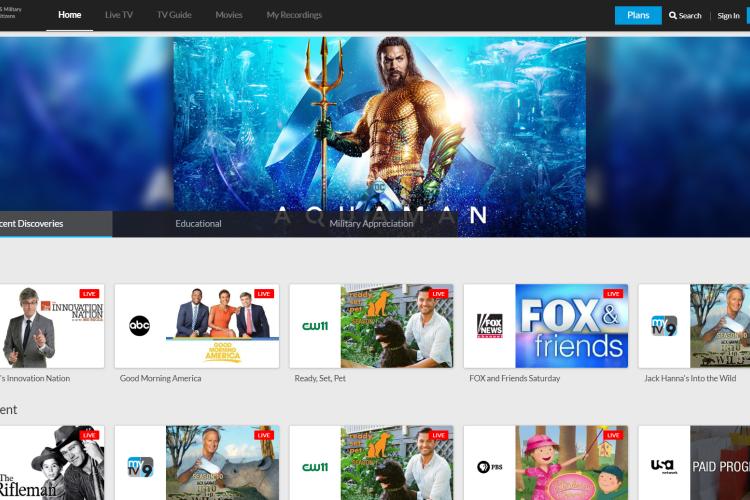Open Ready, Set, Pet thumbnail in first row

click(397, 326)
